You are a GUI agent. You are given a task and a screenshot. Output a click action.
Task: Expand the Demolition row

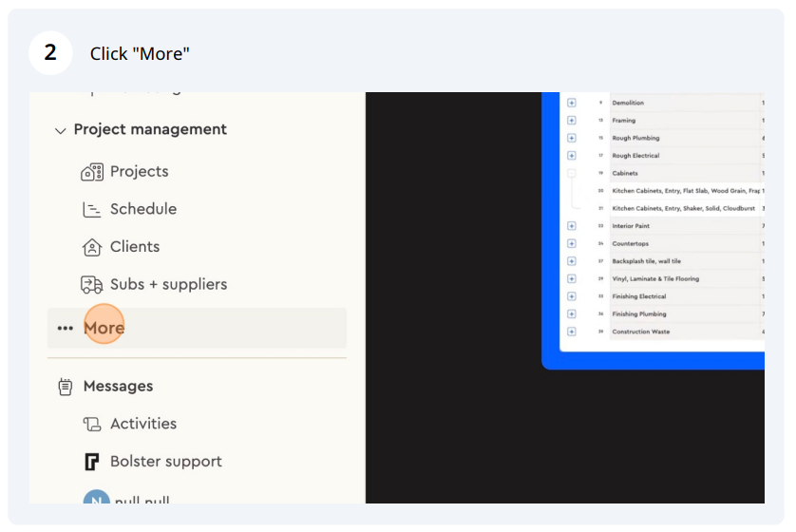coord(572,103)
